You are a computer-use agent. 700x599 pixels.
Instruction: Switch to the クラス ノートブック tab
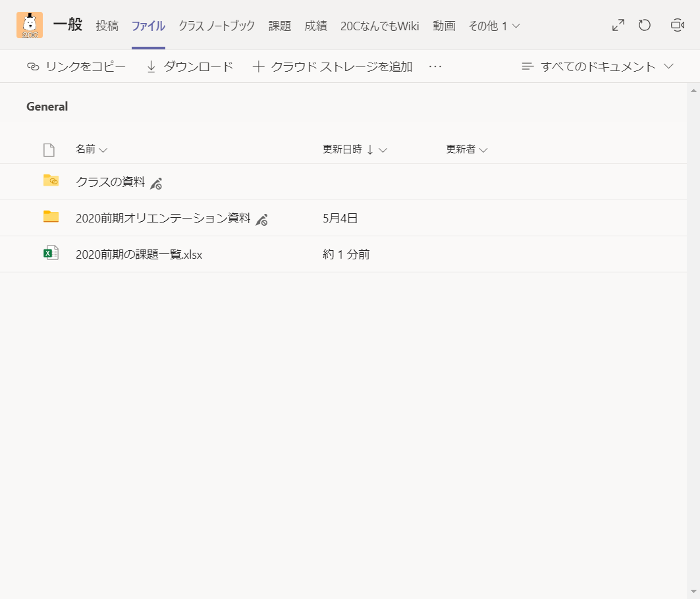pyautogui.click(x=217, y=26)
